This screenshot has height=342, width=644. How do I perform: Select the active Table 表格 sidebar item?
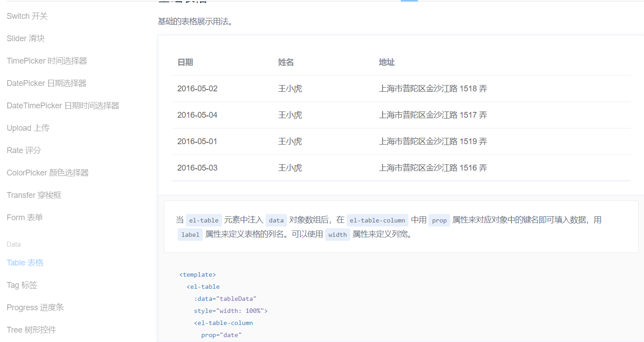(x=25, y=263)
